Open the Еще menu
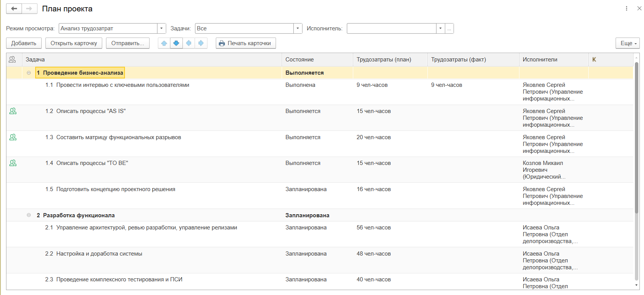 coord(627,43)
